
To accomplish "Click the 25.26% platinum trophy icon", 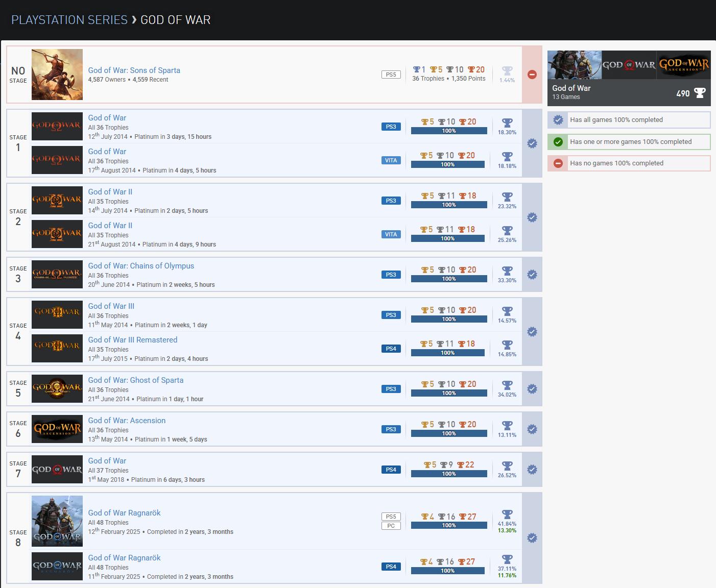I will [507, 231].
